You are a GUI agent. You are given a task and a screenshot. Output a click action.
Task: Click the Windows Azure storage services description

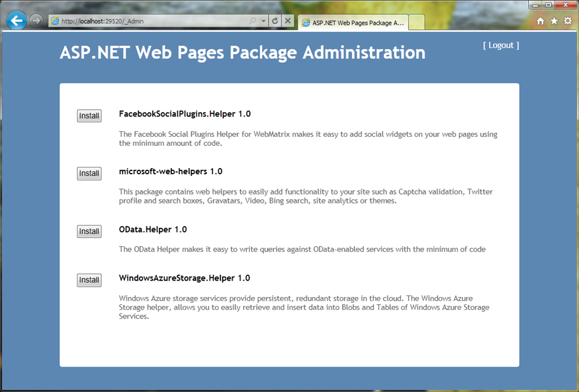pyautogui.click(x=304, y=307)
